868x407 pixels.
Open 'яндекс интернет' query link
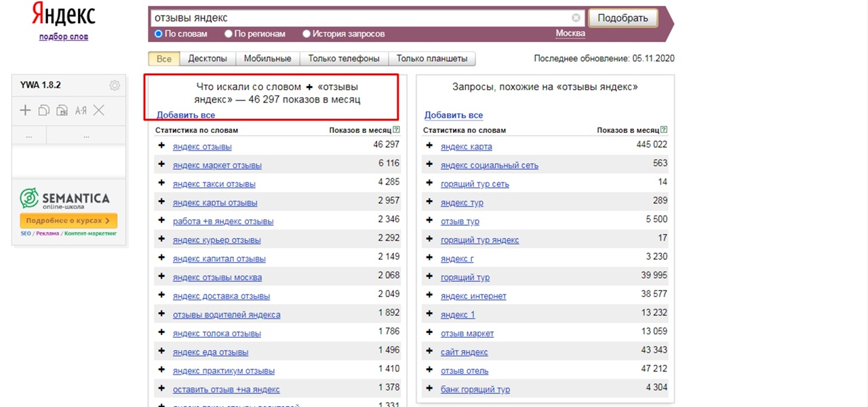pyautogui.click(x=473, y=296)
